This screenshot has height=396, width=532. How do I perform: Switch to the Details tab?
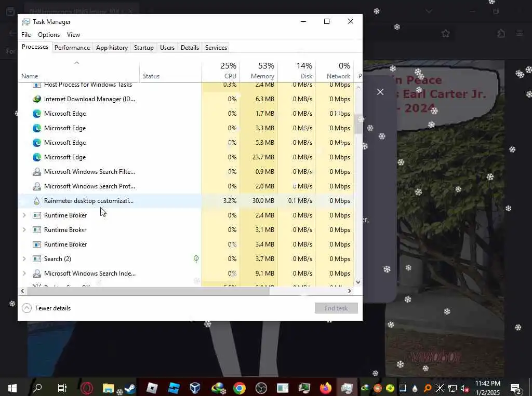[190, 48]
